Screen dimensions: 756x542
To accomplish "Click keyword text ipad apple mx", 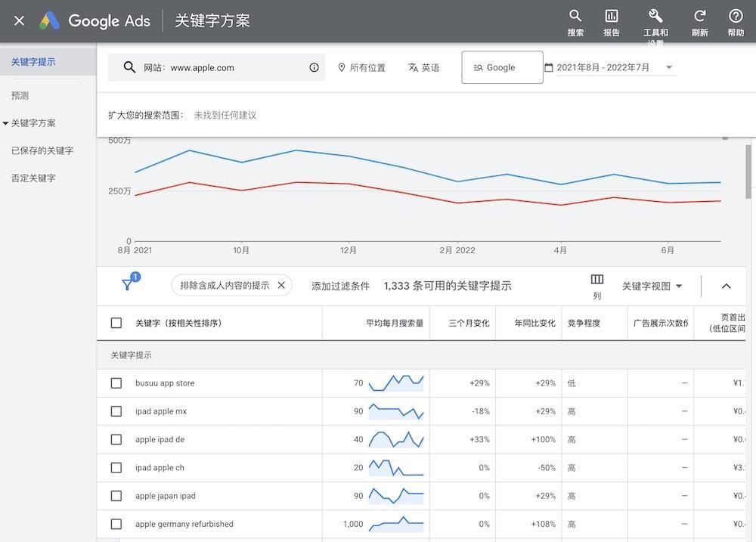I will (160, 411).
